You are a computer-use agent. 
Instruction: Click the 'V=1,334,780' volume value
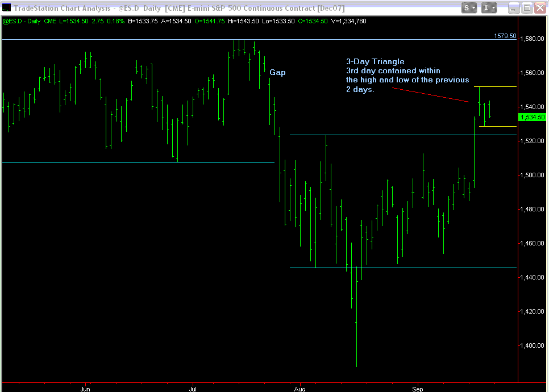348,22
